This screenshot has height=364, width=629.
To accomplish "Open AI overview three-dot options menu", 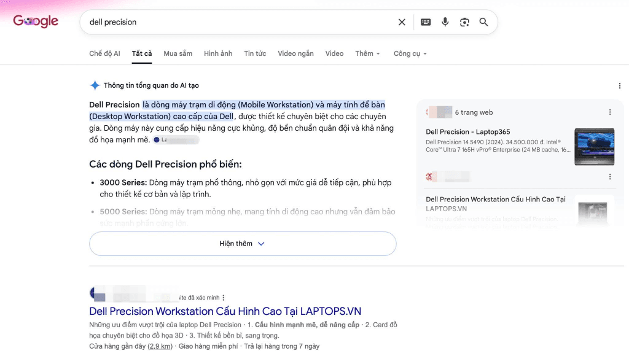I will pos(619,86).
